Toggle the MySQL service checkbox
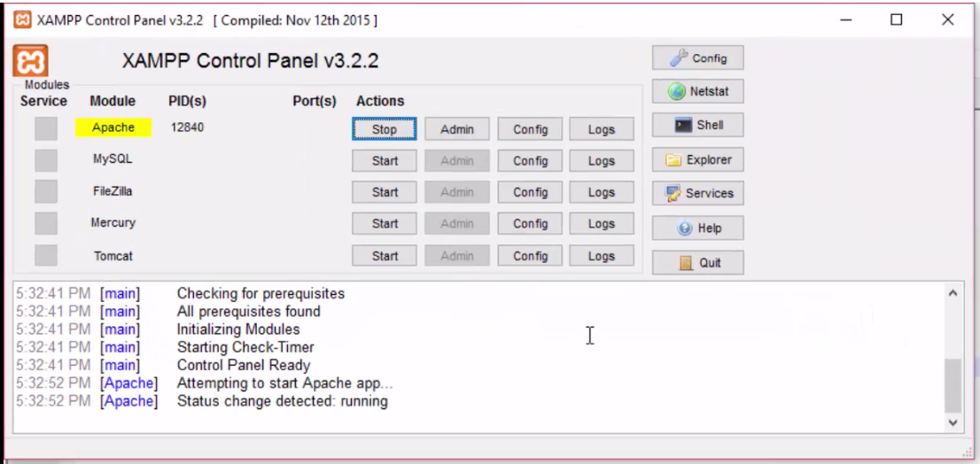Image resolution: width=980 pixels, height=464 pixels. click(x=45, y=160)
